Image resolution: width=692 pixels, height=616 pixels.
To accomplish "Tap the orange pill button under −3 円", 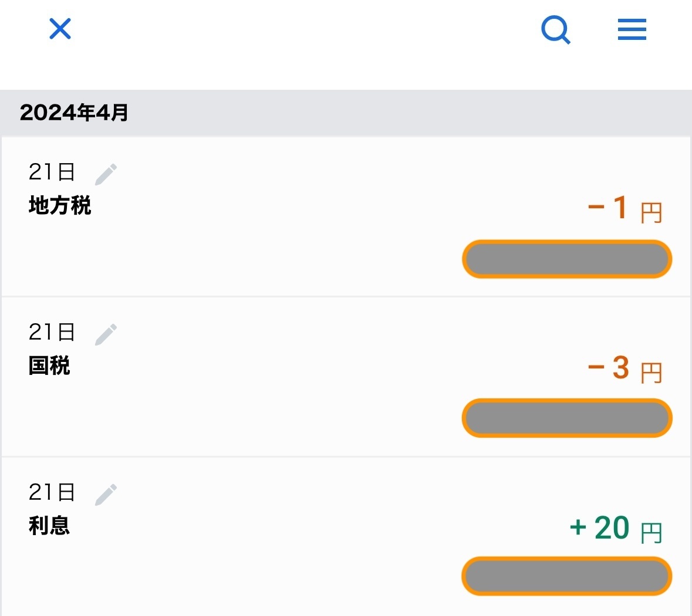I will (x=567, y=418).
